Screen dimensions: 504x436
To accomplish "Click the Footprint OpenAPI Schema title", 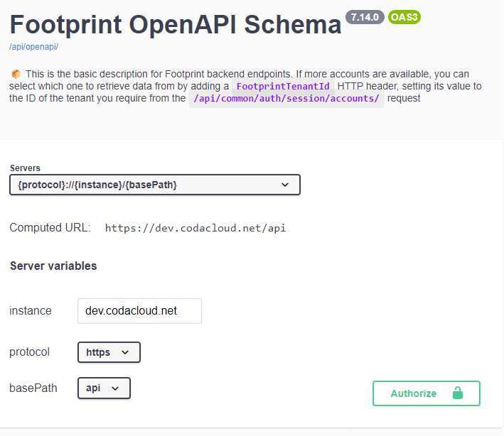I will [x=176, y=24].
